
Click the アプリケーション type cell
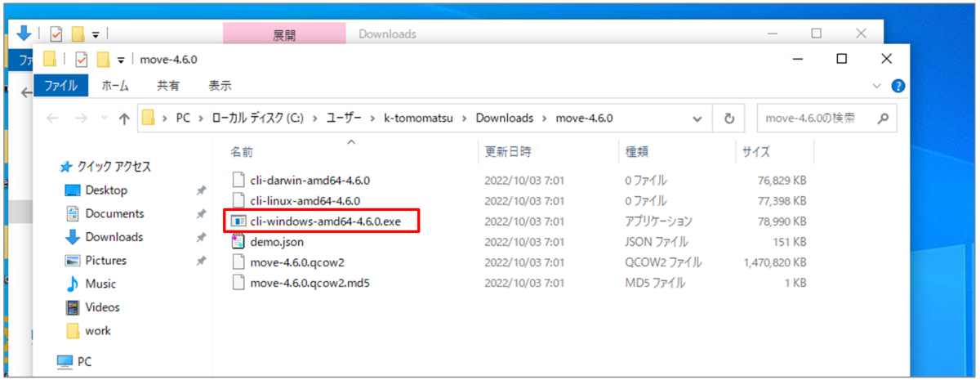click(659, 221)
